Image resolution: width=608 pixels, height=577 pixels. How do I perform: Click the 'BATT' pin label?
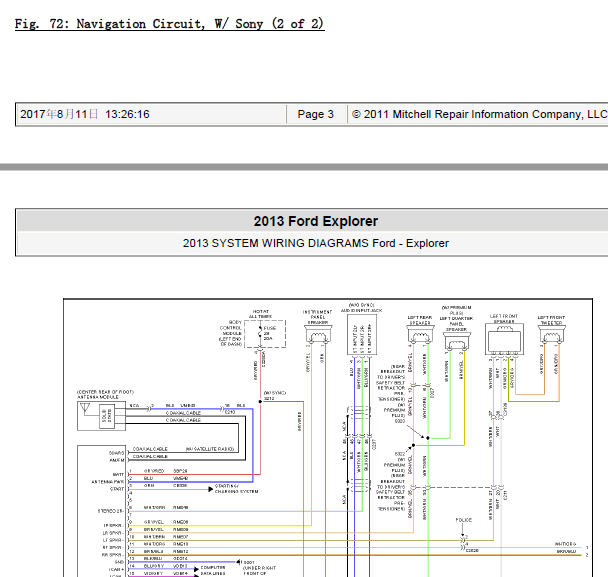point(118,475)
